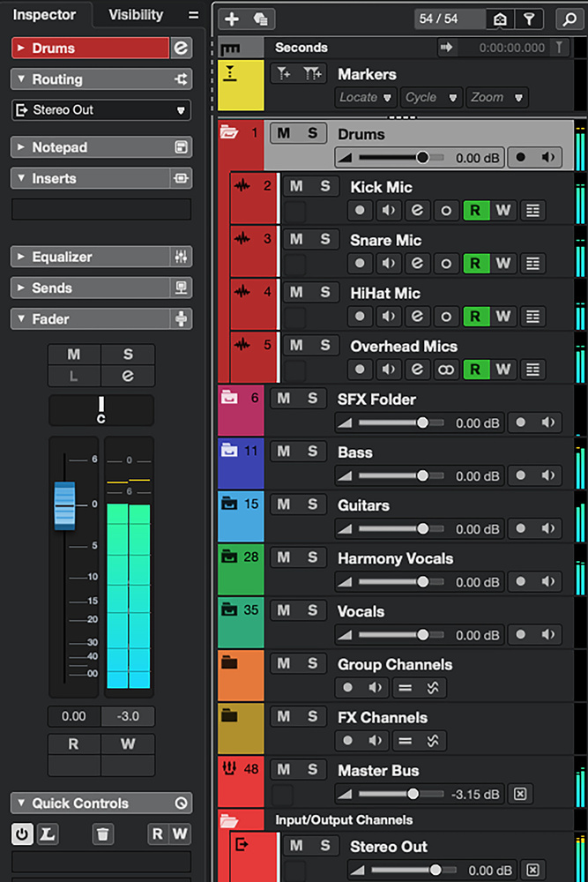Open the find tracks magnifier icon
Viewport: 588px width, 882px height.
pyautogui.click(x=569, y=19)
